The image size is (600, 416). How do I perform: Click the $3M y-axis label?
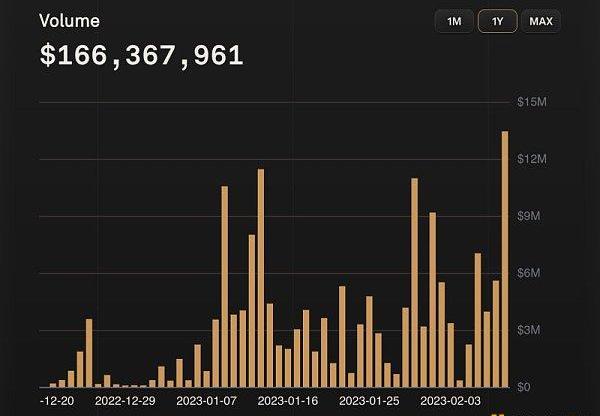pos(530,330)
